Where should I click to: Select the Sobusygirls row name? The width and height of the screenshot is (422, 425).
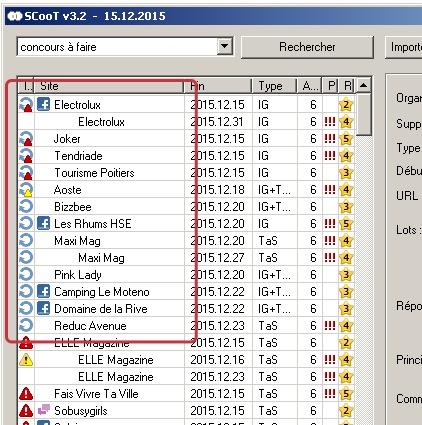click(81, 411)
